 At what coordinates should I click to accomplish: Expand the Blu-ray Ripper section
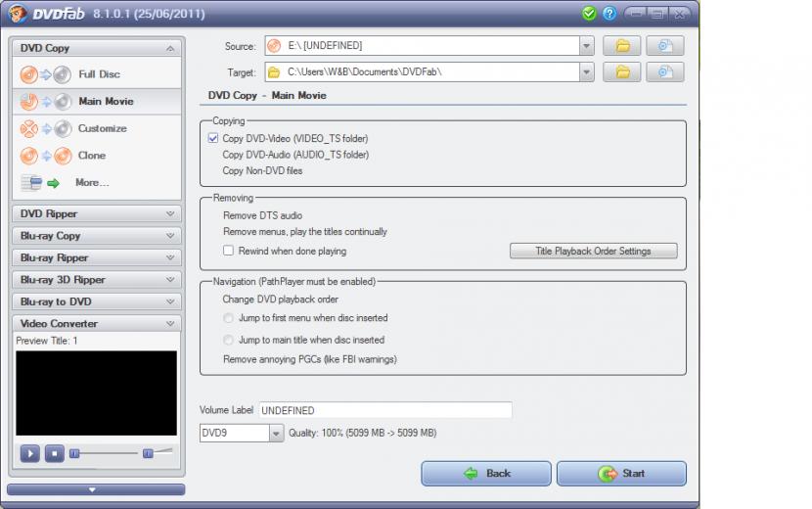point(97,257)
